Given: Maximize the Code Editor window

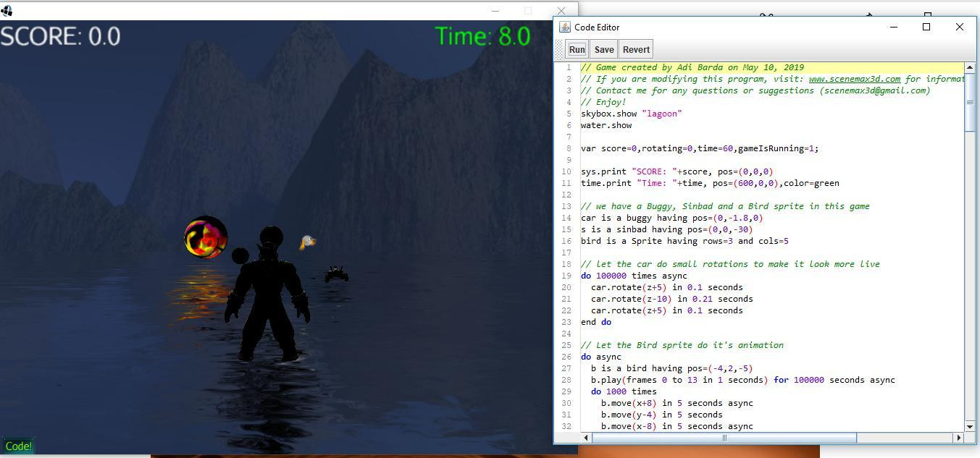Looking at the screenshot, I should point(926,27).
